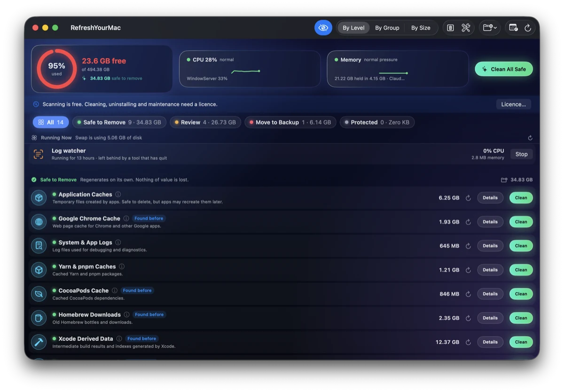Show info for System & App Logs
564x392 pixels.
118,243
